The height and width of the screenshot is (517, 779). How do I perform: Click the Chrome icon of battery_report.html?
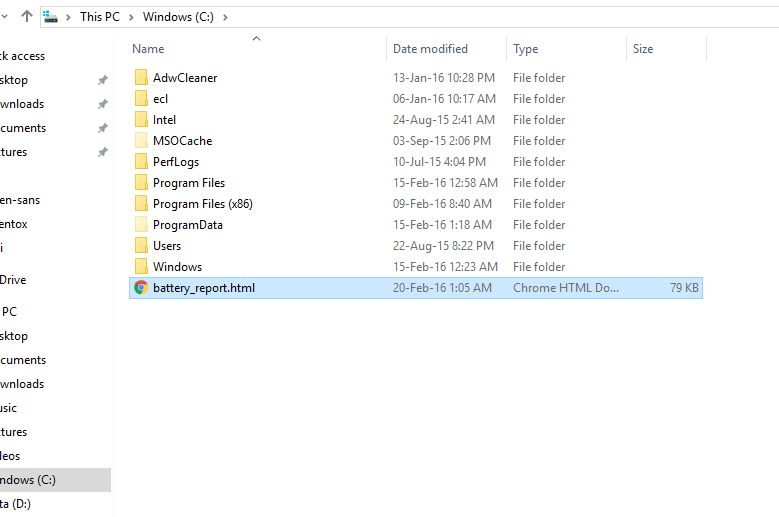141,288
